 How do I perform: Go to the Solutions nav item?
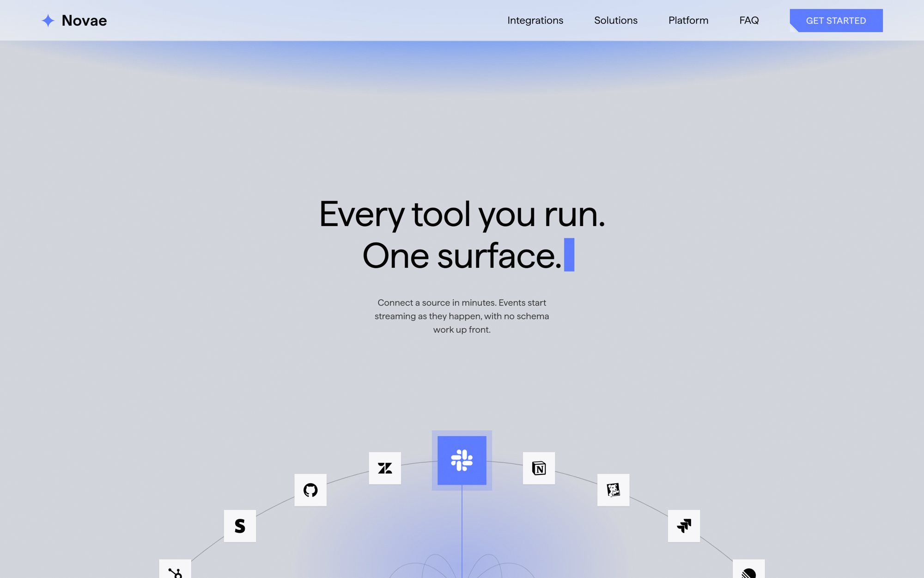615,20
